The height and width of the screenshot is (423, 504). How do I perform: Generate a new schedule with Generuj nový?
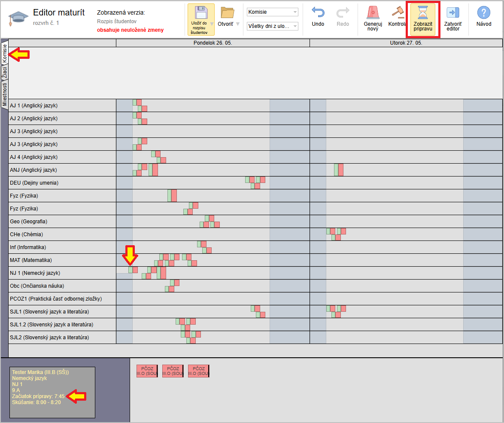click(373, 12)
